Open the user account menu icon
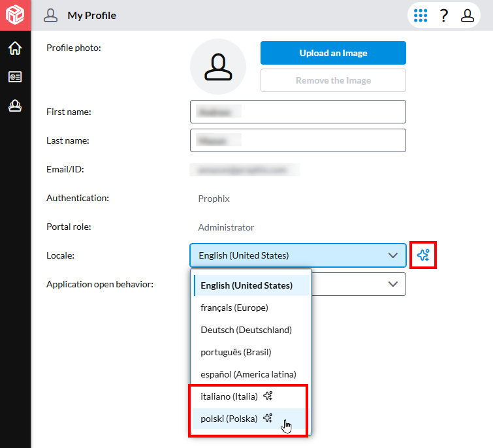This screenshot has height=448, width=493. click(x=468, y=16)
